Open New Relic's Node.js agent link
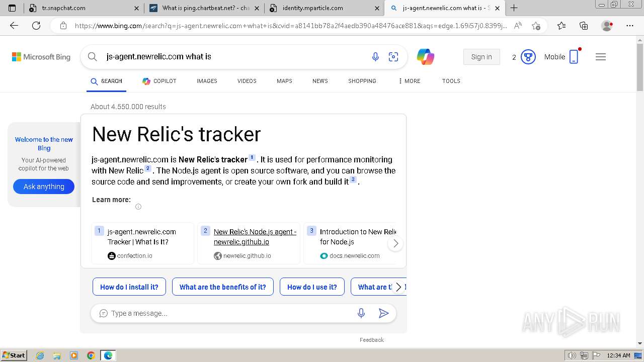The width and height of the screenshot is (644, 362). [255, 237]
